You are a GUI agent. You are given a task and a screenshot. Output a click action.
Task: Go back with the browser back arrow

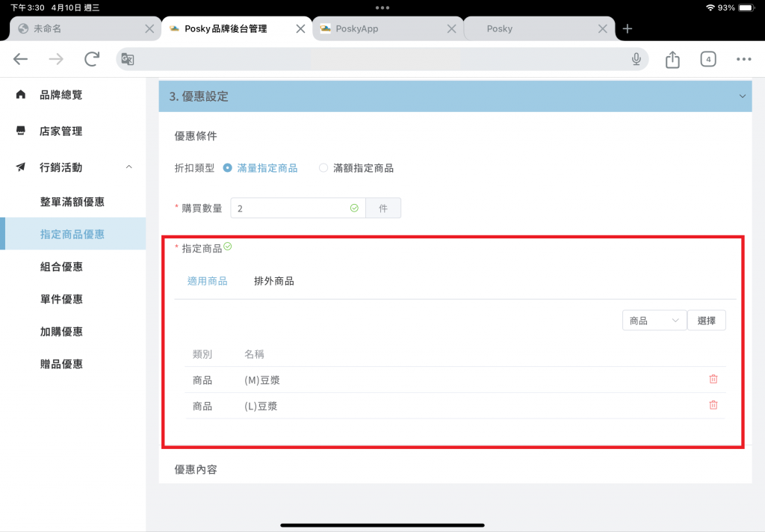pos(20,59)
